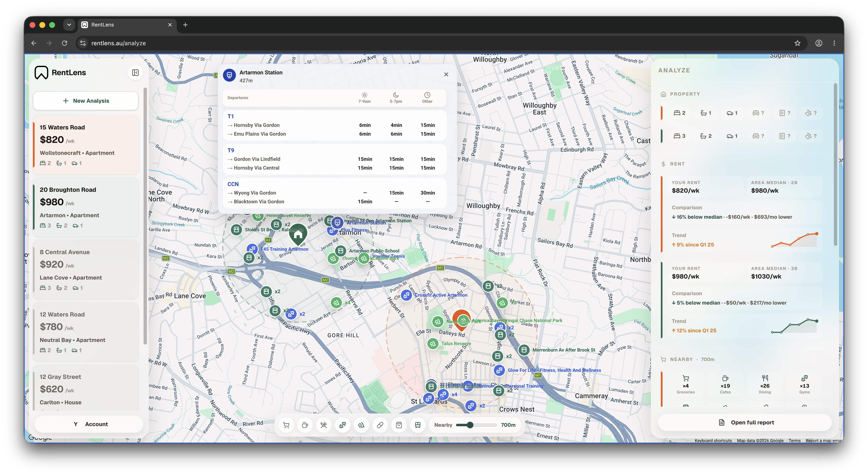Click the green home pin on the map

click(298, 234)
